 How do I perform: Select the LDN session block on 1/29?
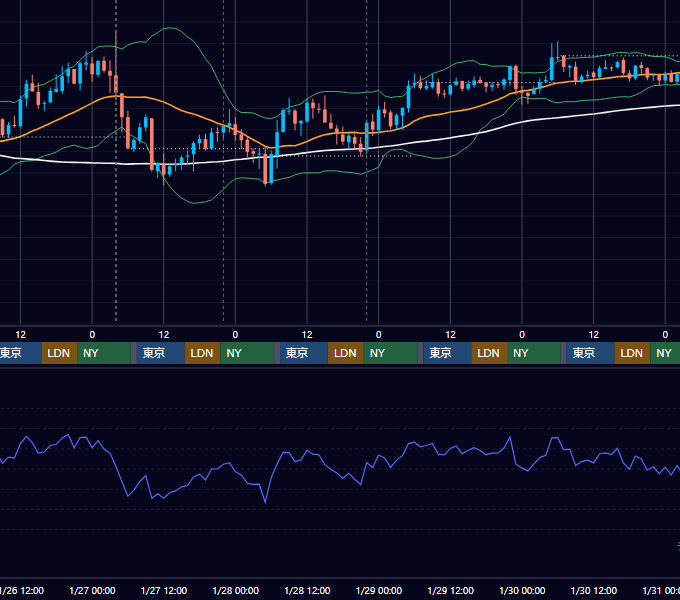pyautogui.click(x=489, y=353)
